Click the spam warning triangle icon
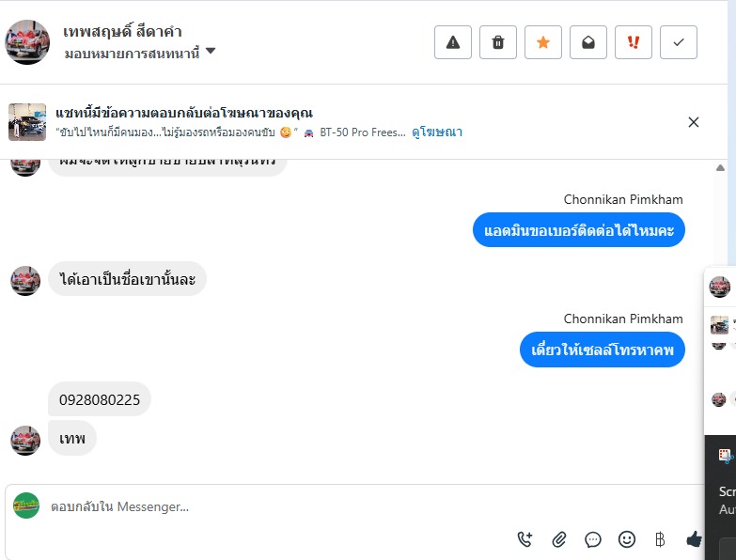 [x=453, y=42]
